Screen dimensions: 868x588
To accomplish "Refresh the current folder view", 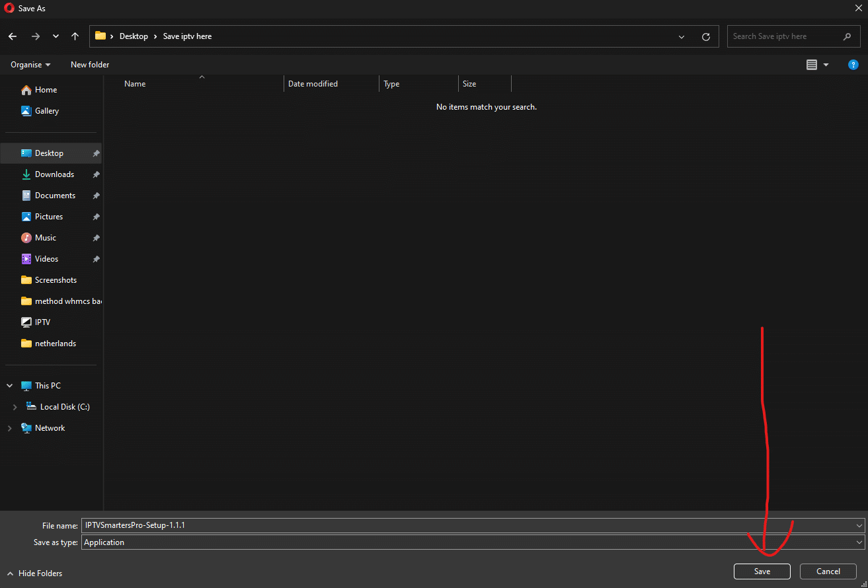I will [x=706, y=37].
